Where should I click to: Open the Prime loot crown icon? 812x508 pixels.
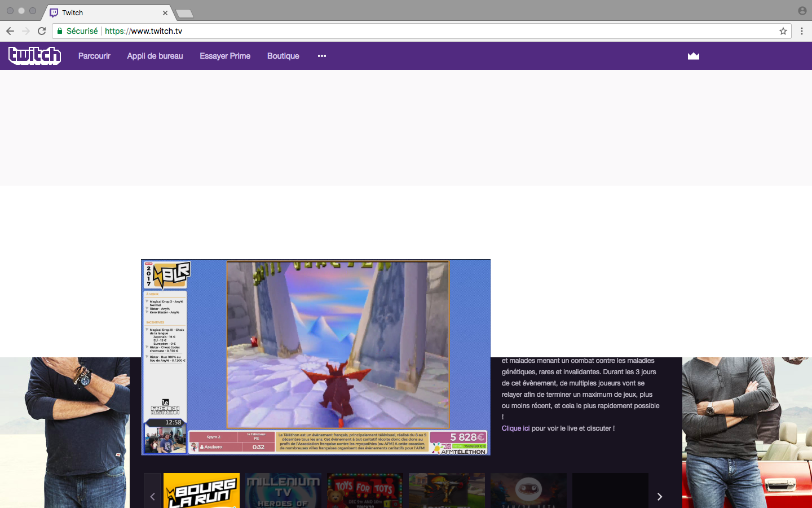click(x=694, y=56)
